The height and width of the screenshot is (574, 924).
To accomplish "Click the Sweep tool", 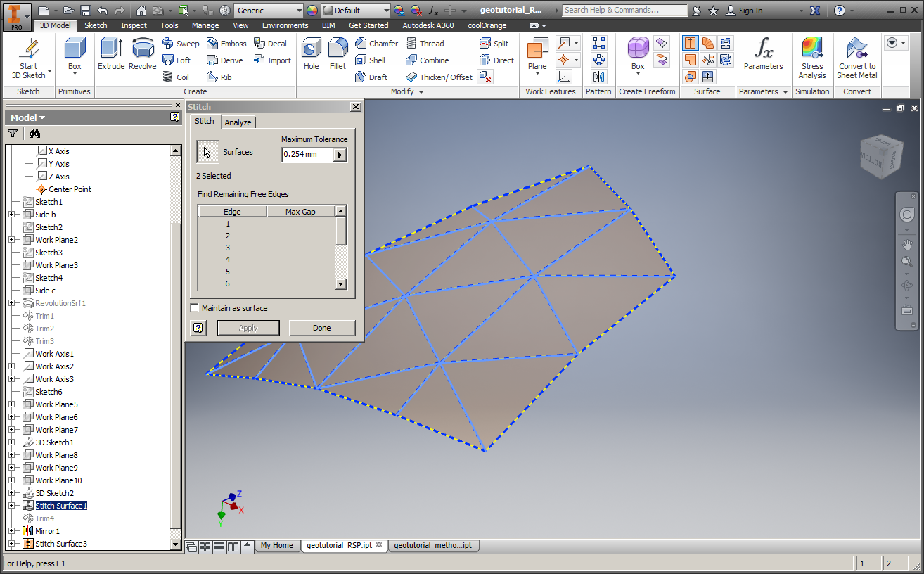I will click(x=181, y=44).
